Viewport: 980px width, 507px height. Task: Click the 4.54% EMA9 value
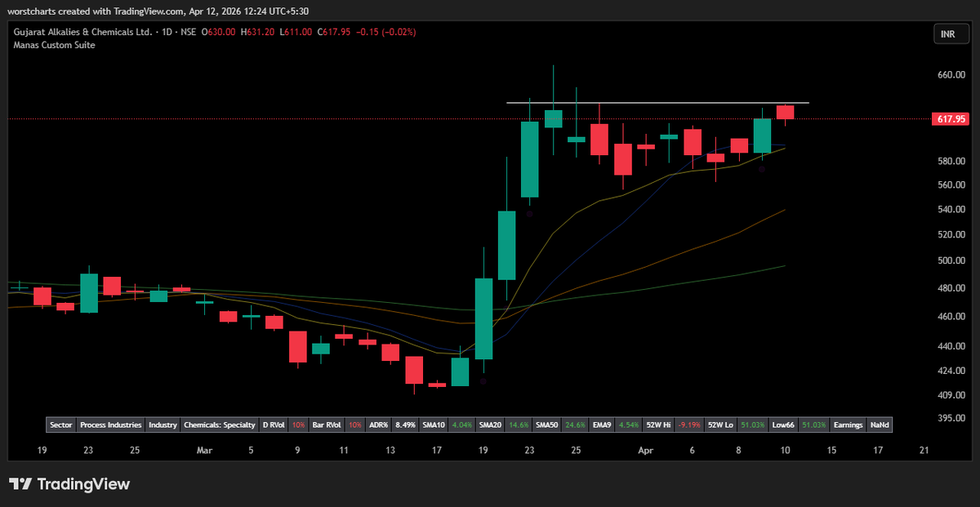629,425
